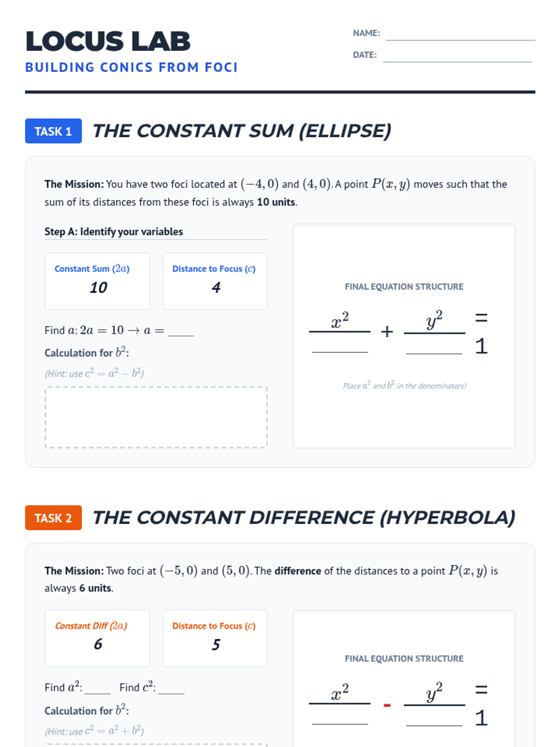This screenshot has height=747, width=560.
Task: Click the Constant Diff (2a) value box
Action: coord(97,638)
